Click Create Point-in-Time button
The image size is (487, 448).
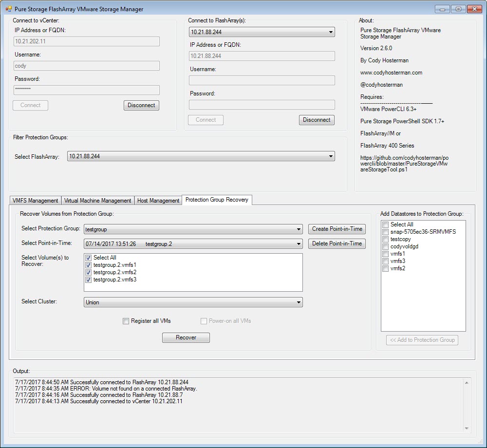pyautogui.click(x=337, y=229)
